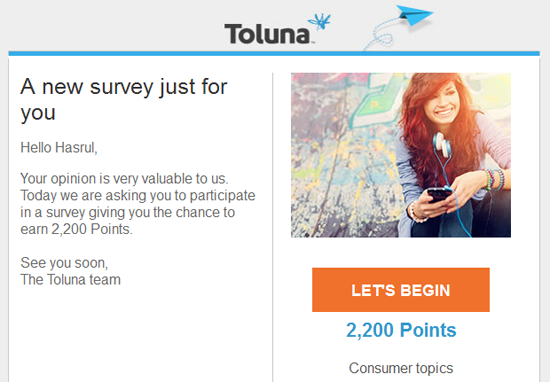Click the 'A new survey just for' heading
The height and width of the screenshot is (382, 550).
click(x=124, y=87)
